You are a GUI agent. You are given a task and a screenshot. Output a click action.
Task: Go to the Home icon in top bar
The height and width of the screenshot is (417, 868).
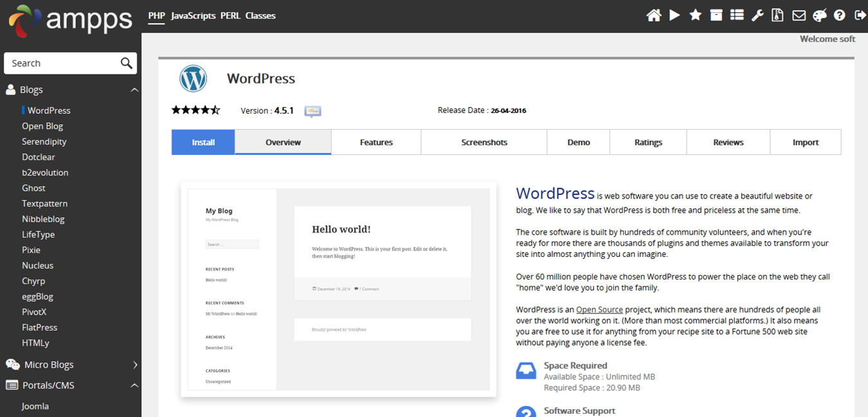click(x=654, y=15)
